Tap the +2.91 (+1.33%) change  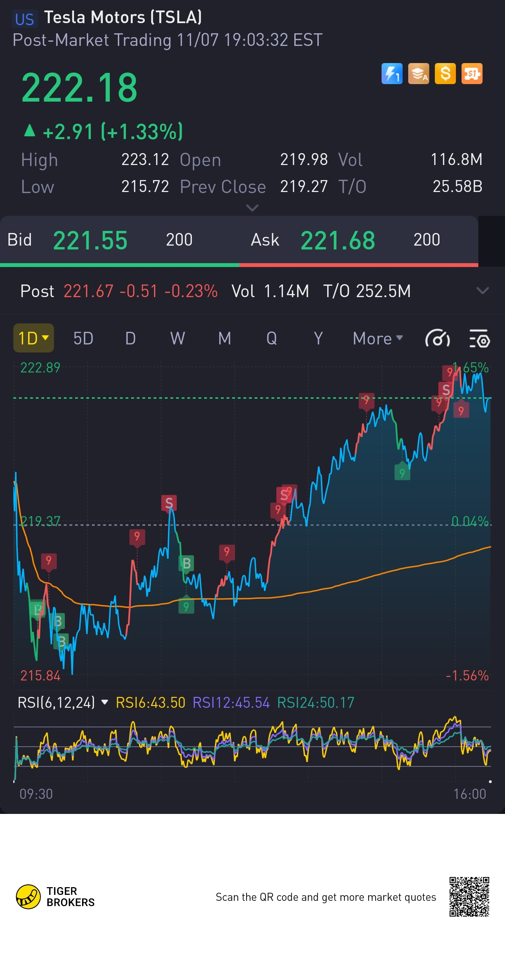pyautogui.click(x=103, y=132)
